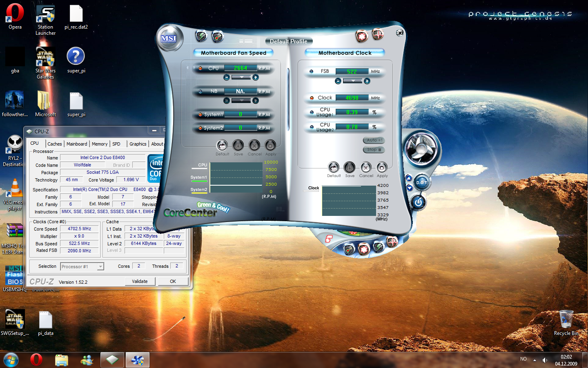The image size is (588, 368).
Task: Switch to the Memory tab in CPU-Z
Action: (100, 144)
